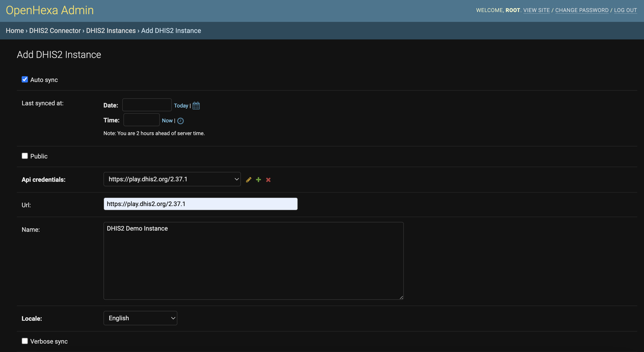Focus the Time input field
The width and height of the screenshot is (644, 352).
pos(142,120)
